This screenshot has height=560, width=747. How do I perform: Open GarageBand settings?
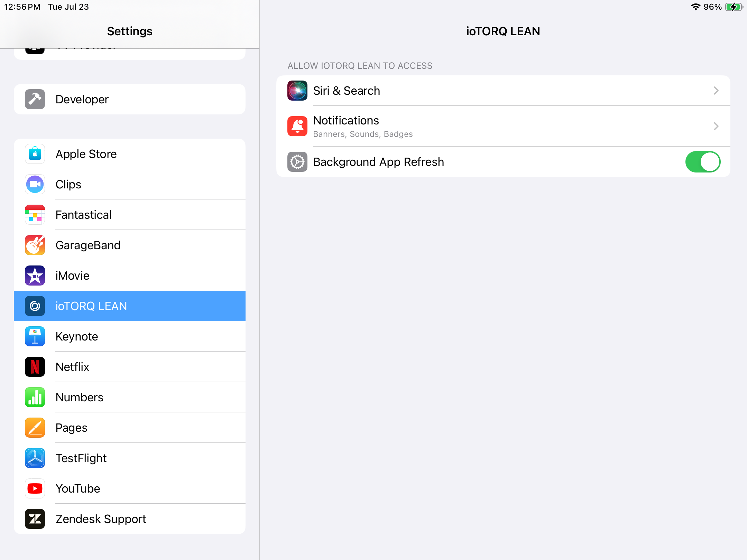[130, 245]
